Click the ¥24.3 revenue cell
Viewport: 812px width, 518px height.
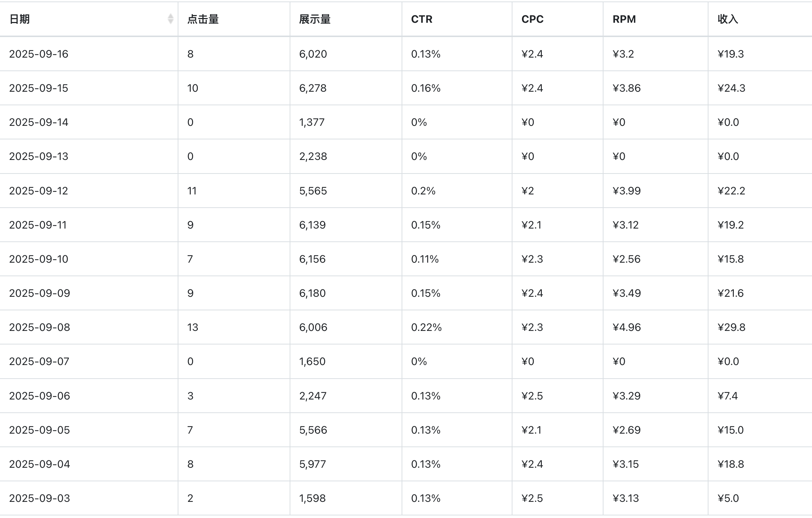pyautogui.click(x=731, y=88)
